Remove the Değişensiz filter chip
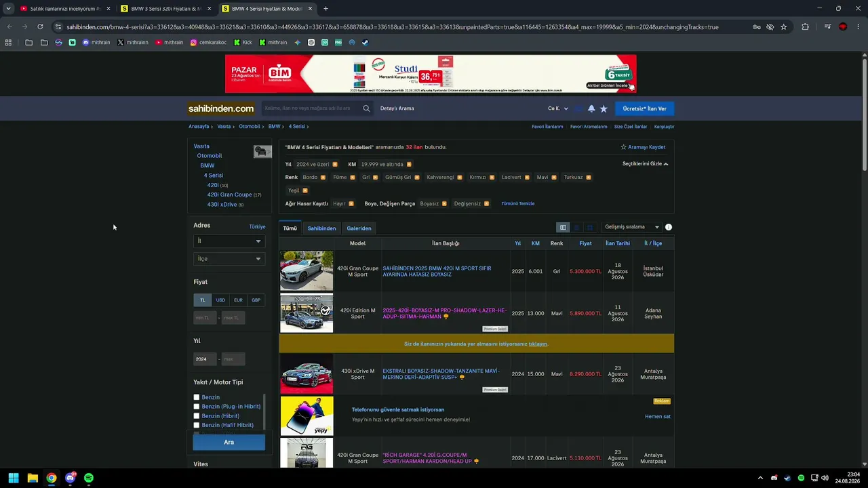 point(486,204)
